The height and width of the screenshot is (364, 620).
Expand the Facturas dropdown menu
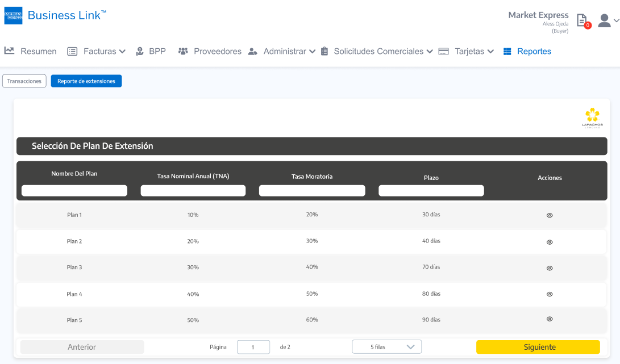pyautogui.click(x=97, y=51)
